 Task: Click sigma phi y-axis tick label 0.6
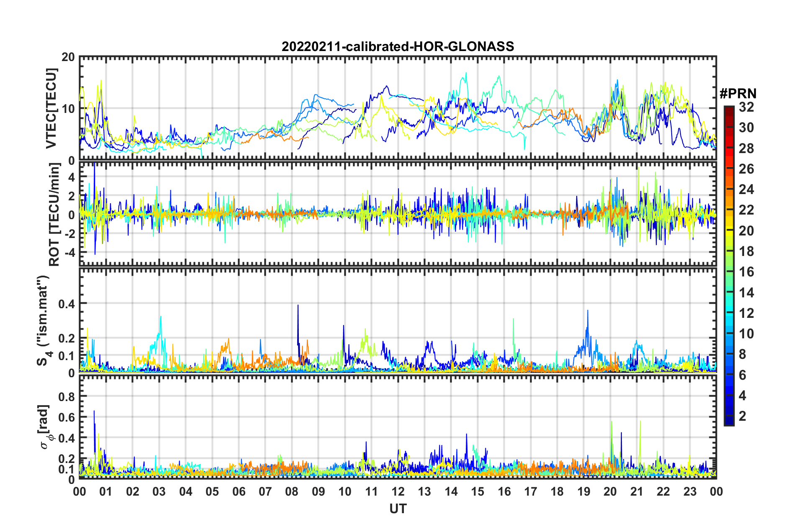(x=67, y=417)
